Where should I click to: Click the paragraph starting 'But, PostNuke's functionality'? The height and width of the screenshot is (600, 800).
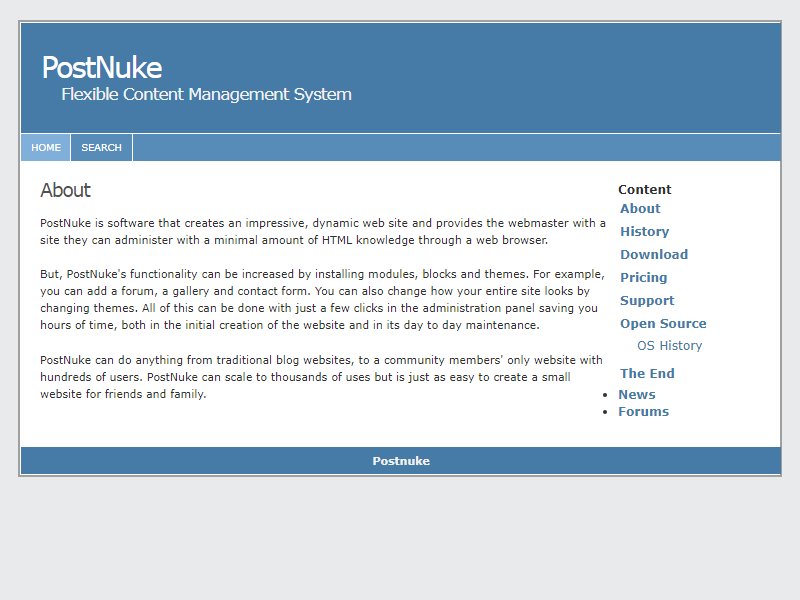click(x=322, y=299)
